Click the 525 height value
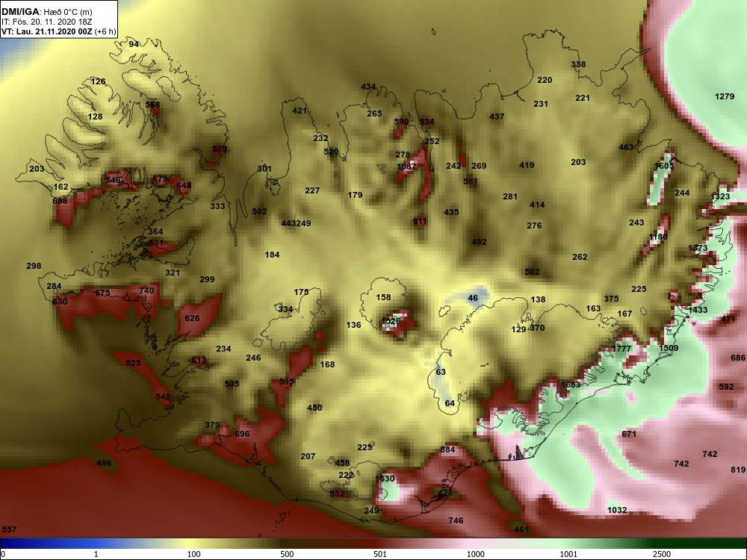 (133, 363)
